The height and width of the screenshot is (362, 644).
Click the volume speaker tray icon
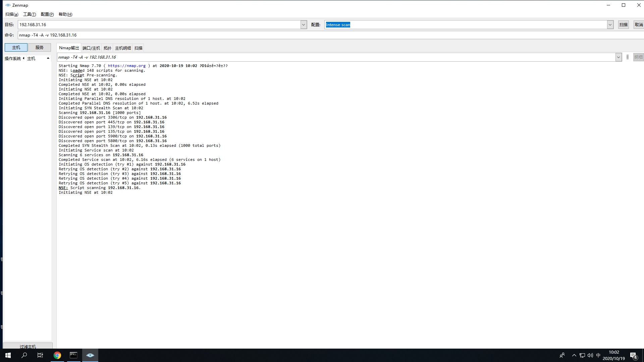tap(590, 355)
